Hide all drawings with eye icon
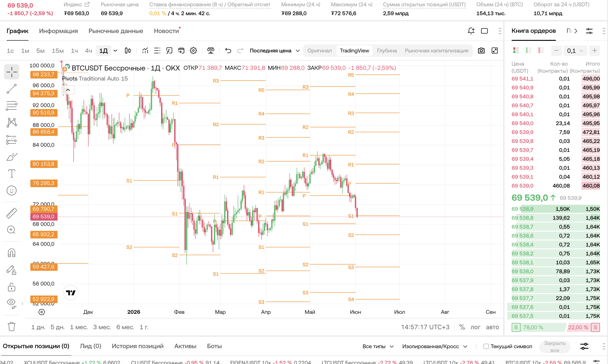The image size is (608, 364). coord(12,303)
